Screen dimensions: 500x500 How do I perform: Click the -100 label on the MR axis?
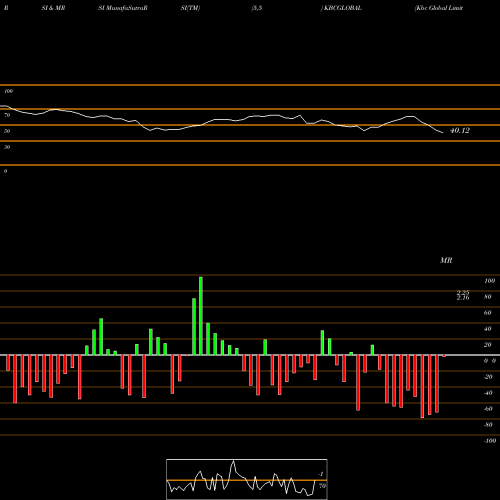(490, 441)
